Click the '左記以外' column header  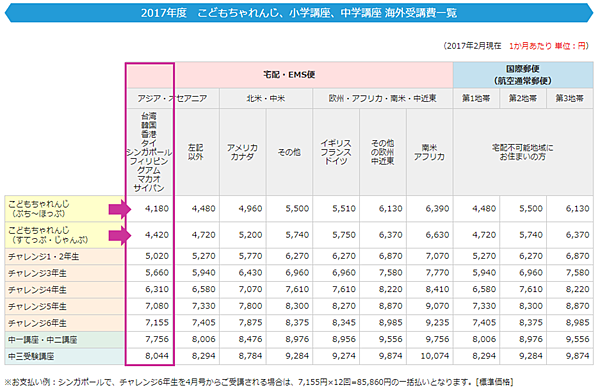coord(196,152)
